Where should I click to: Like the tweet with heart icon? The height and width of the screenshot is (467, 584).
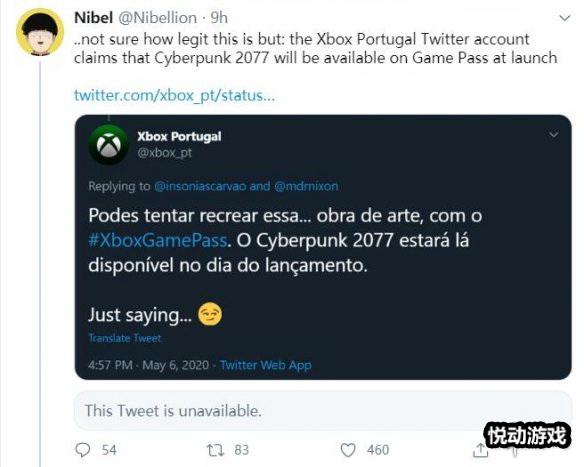pos(348,450)
